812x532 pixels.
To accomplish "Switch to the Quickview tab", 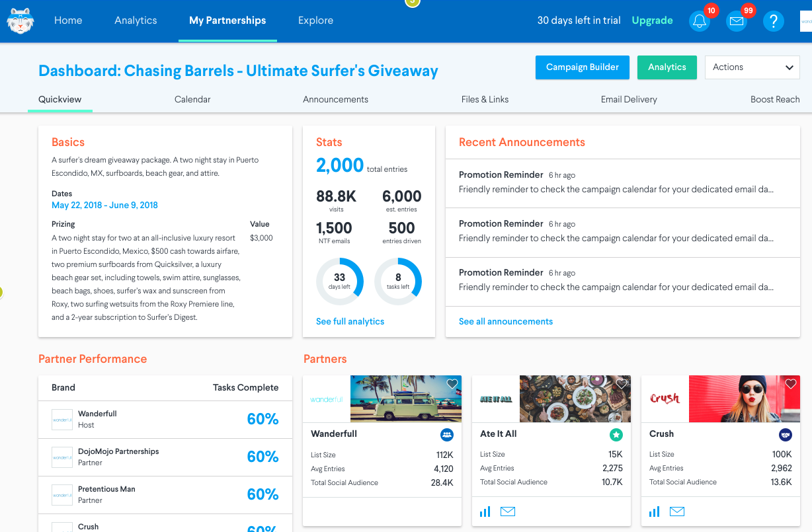I will (60, 99).
